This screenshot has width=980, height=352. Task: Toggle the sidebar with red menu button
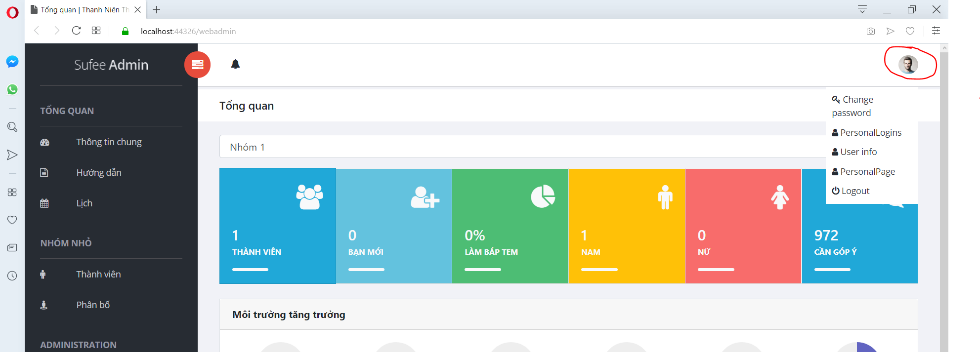[197, 65]
